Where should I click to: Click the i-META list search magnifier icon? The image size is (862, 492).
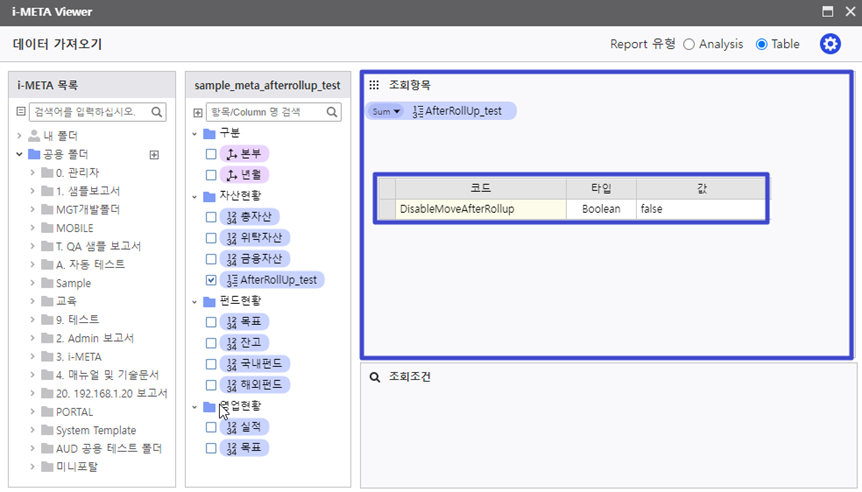[157, 113]
